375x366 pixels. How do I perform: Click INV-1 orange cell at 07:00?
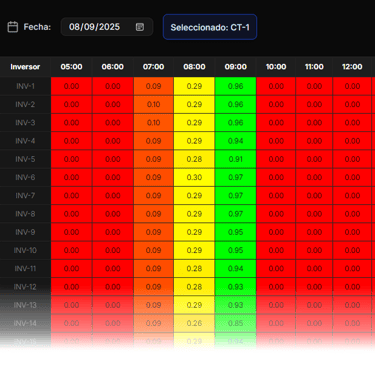pos(153,86)
